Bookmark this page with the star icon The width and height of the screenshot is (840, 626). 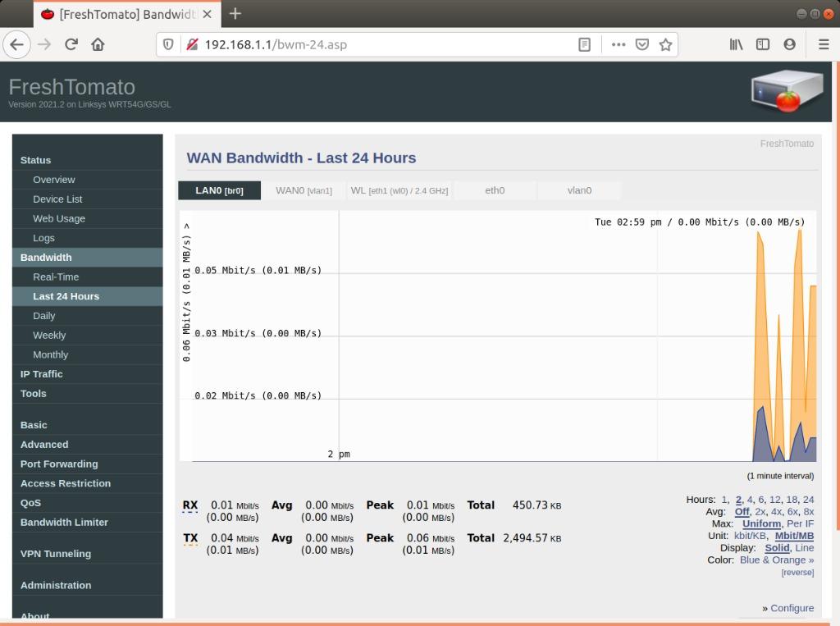pyautogui.click(x=665, y=44)
